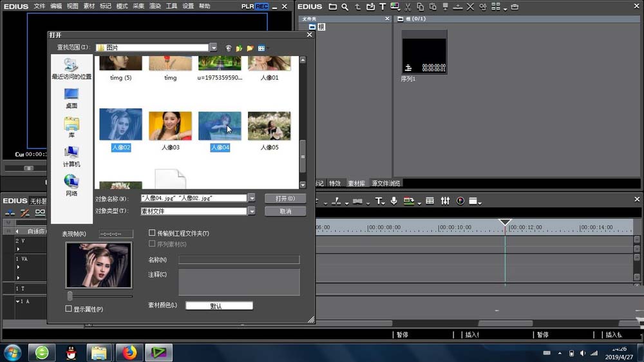Click the 打开 button
Screen dimensions: 644x362
[285, 198]
